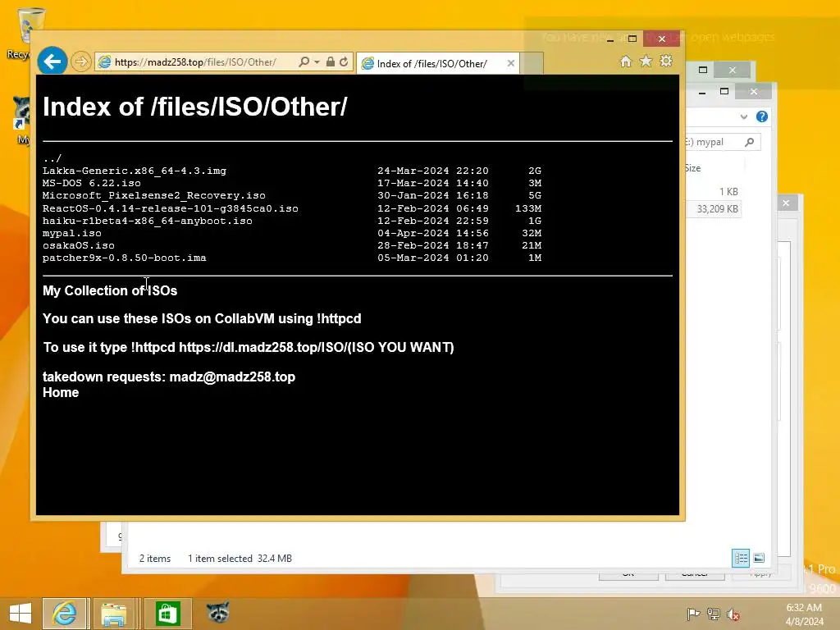Download Lakka-Generic.x86_64-4.3.img
The image size is (840, 630).
point(135,171)
